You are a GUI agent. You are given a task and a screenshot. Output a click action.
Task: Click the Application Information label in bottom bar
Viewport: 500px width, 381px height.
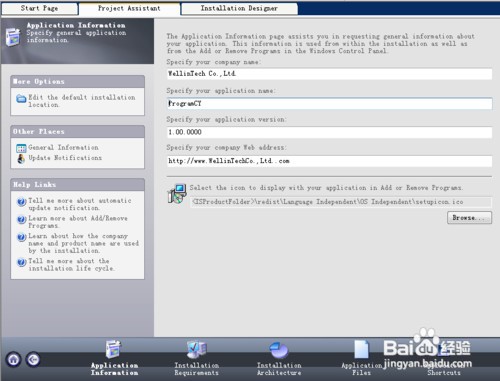tap(114, 369)
